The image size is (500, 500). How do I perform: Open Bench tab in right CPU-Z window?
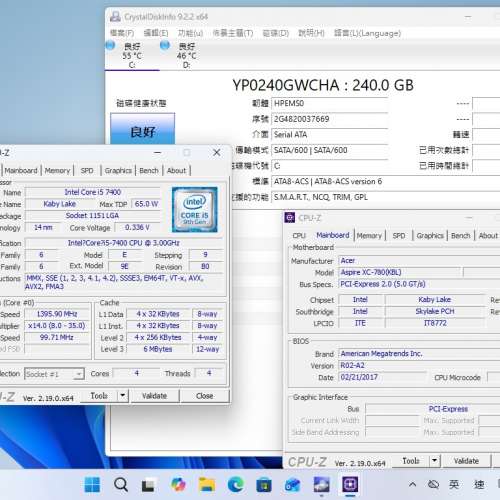(460, 235)
